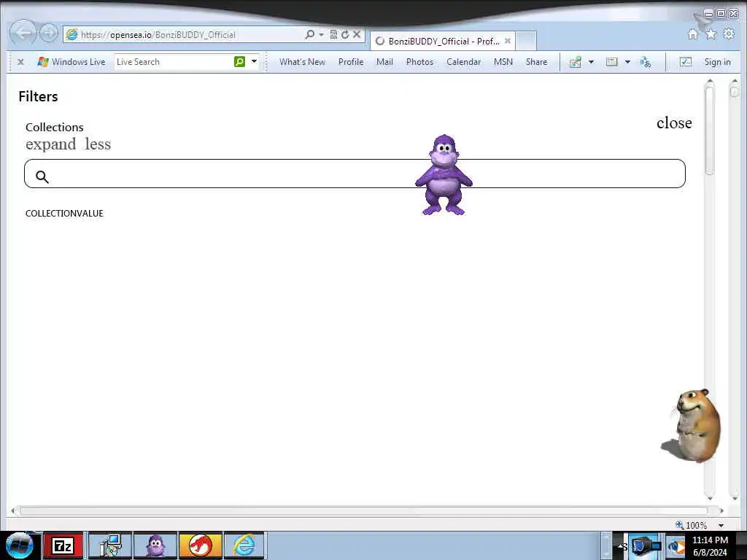The width and height of the screenshot is (747, 560).
Task: Open the address bar autocomplete dropdown arrow
Action: pos(321,34)
